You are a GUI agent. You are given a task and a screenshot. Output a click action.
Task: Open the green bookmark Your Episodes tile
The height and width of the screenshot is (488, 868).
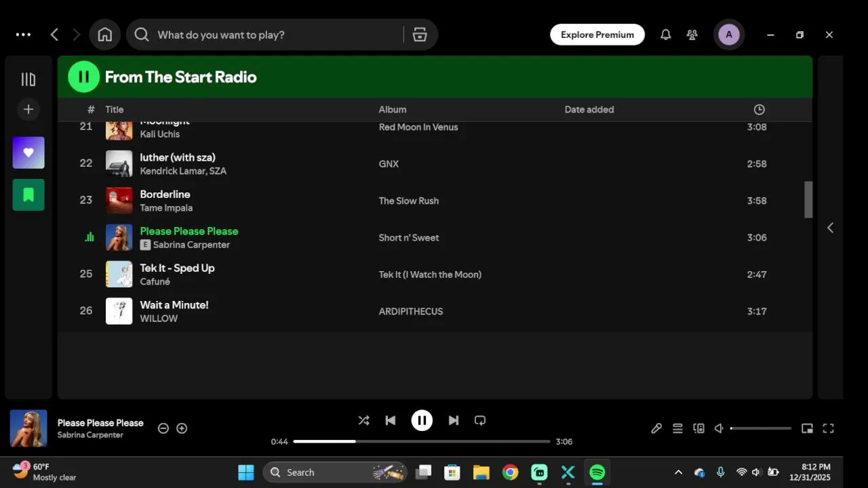click(28, 195)
